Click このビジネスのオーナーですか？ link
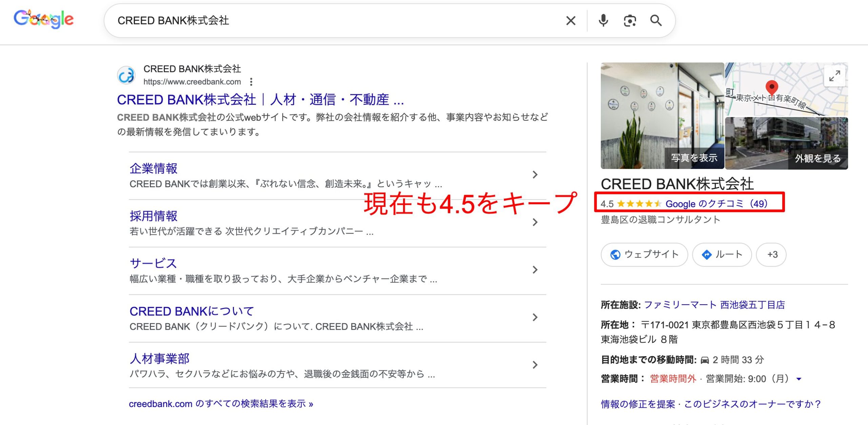868x425 pixels. [752, 404]
